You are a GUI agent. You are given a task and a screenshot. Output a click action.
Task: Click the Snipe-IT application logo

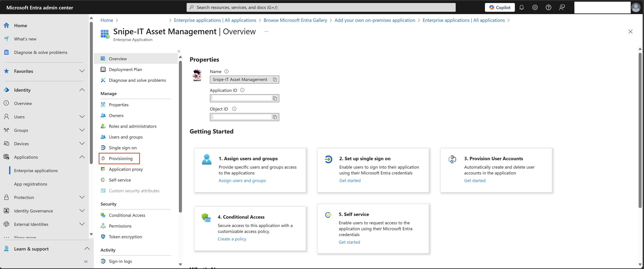click(x=197, y=75)
